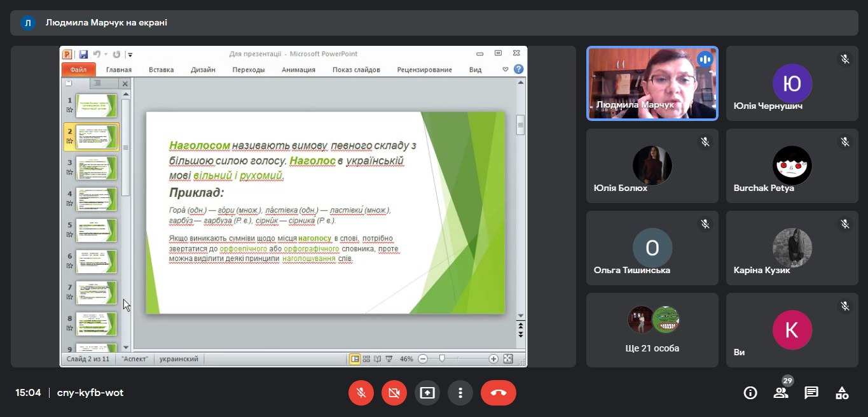Collapse the ribbon using the chevron
868x417 pixels.
coord(506,69)
